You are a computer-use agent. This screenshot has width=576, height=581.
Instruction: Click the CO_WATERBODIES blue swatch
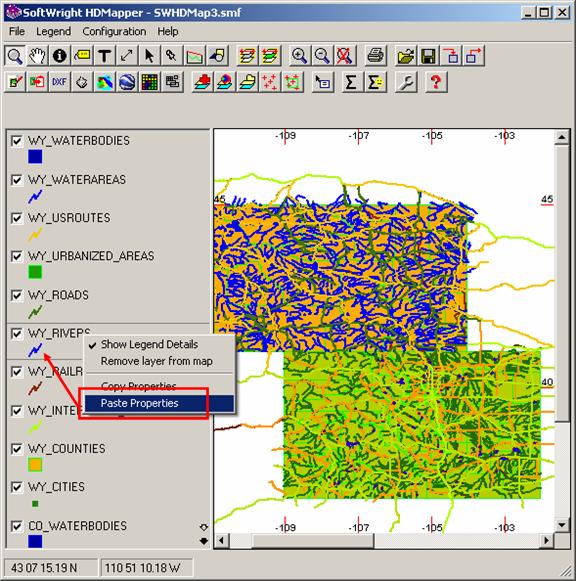(x=35, y=541)
